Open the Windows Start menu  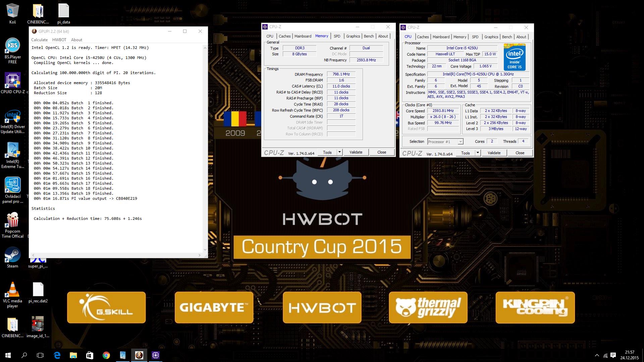tap(8, 355)
